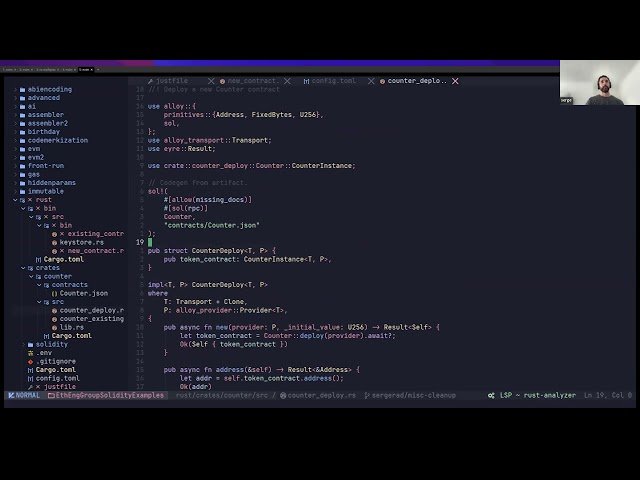
Task: Collapse the contracts folder
Action: (39, 284)
